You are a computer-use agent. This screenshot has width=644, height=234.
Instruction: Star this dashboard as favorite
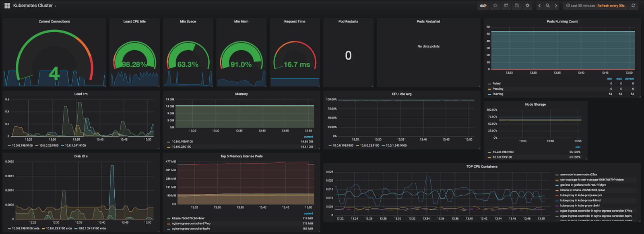pos(495,6)
